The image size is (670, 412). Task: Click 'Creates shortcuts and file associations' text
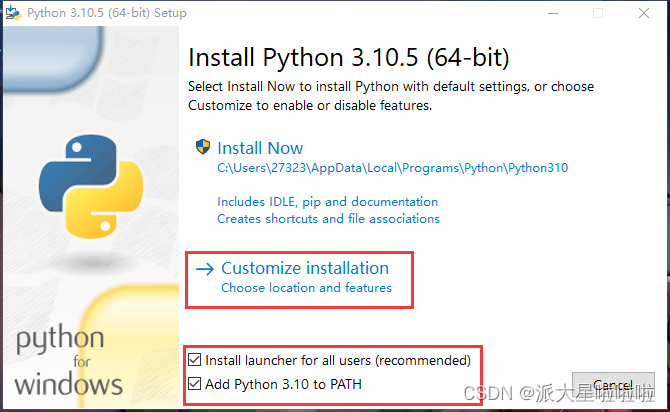click(x=328, y=219)
